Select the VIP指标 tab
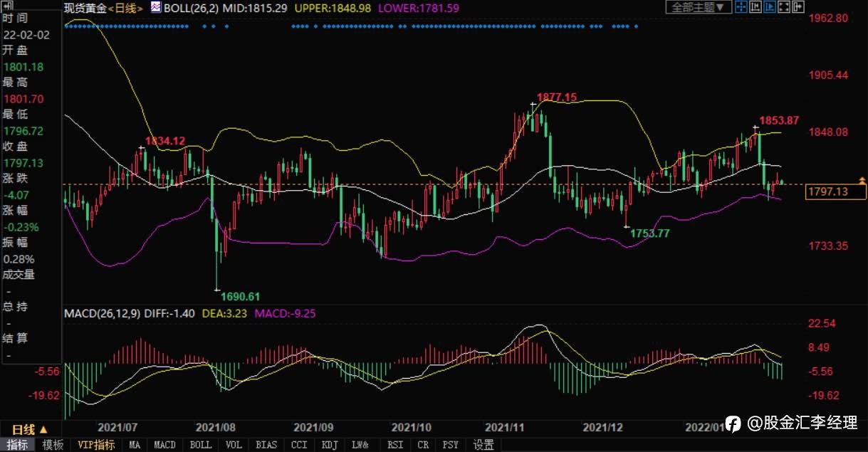868x452 pixels. pyautogui.click(x=95, y=445)
